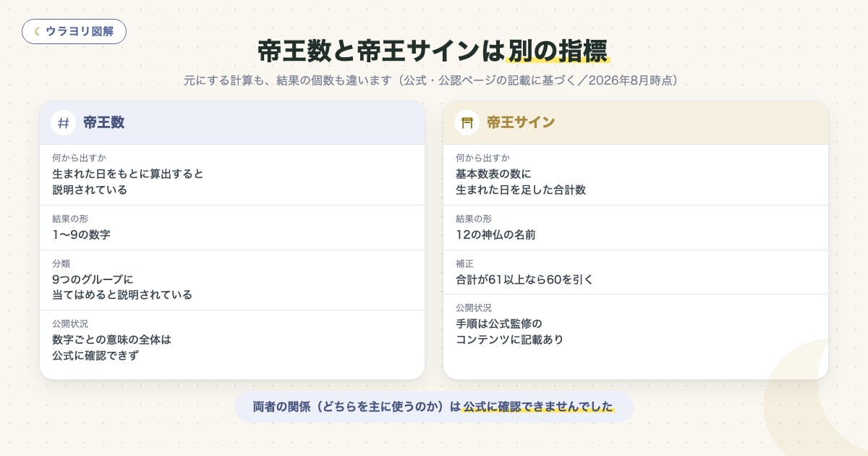Click the ウラヨリ図解 badge
The height and width of the screenshot is (456, 868).
(74, 32)
